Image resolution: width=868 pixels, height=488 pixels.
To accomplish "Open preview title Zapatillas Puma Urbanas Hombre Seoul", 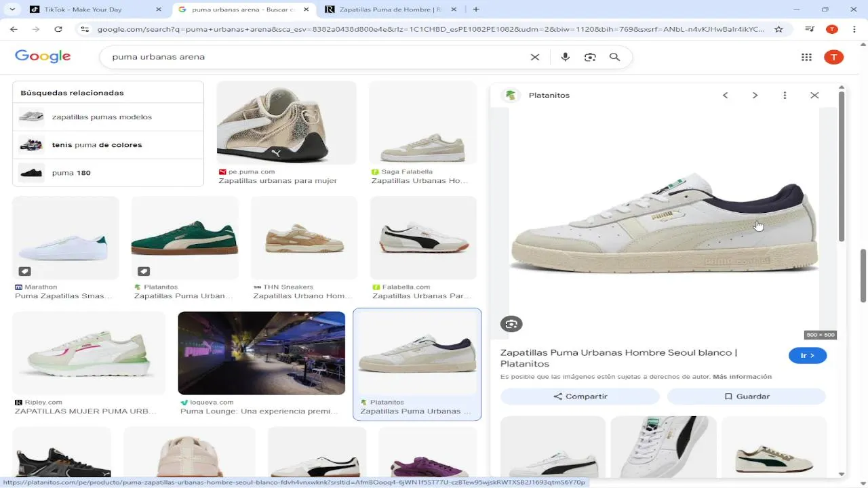I will pyautogui.click(x=618, y=358).
